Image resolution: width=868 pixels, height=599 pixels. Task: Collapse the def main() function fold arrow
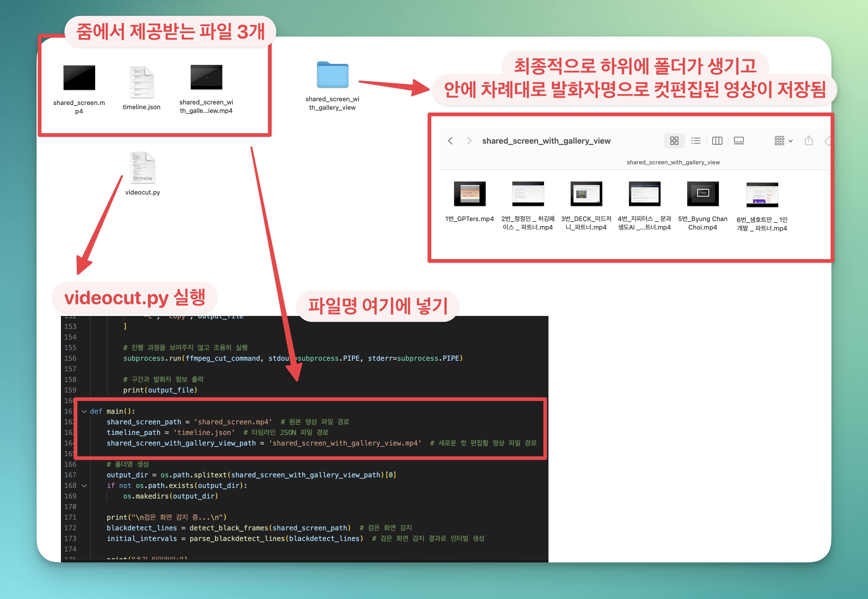(85, 411)
